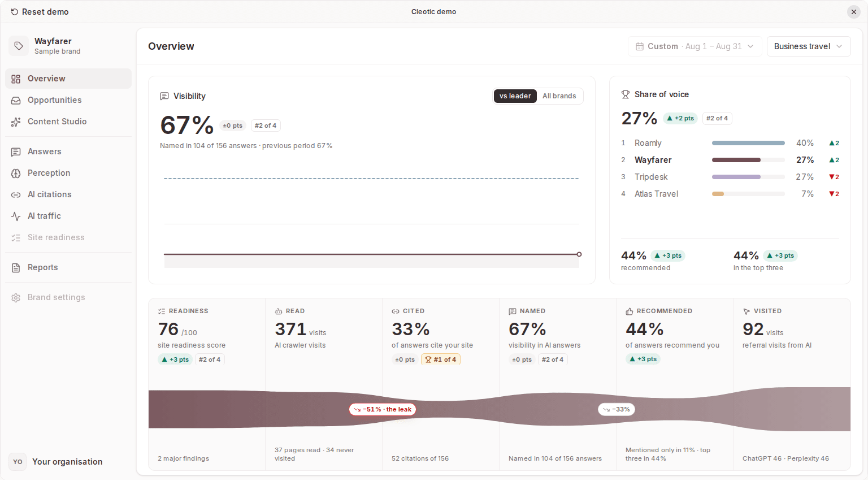This screenshot has width=868, height=481.
Task: Click the visibility chart end data point
Action: point(579,254)
